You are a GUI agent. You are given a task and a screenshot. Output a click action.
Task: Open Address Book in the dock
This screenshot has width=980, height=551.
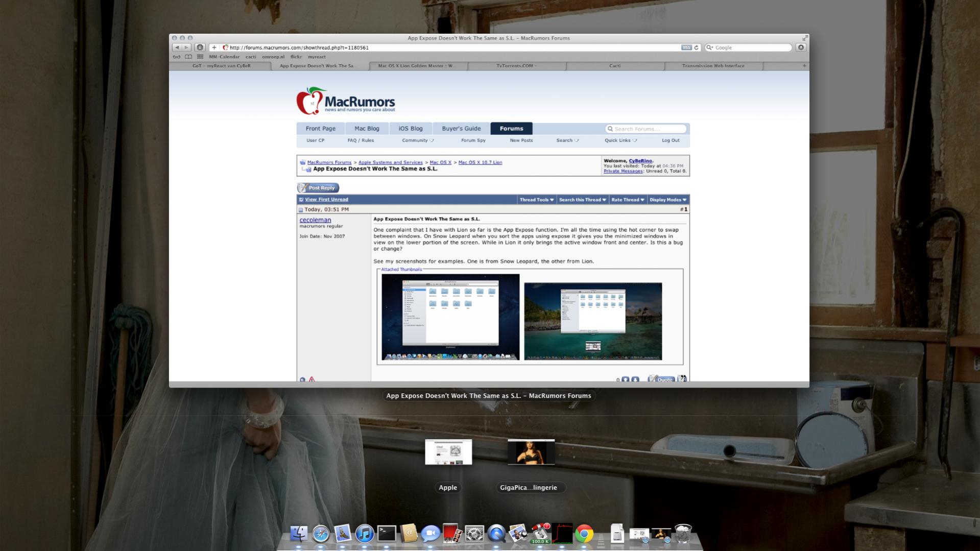[x=409, y=534]
